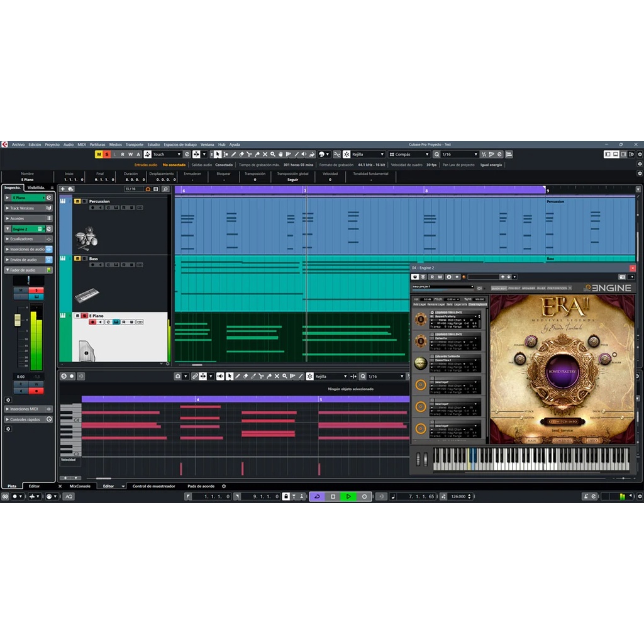This screenshot has width=644, height=644.
Task: Open the 1/16 quantize preset dropdown
Action: 475,154
